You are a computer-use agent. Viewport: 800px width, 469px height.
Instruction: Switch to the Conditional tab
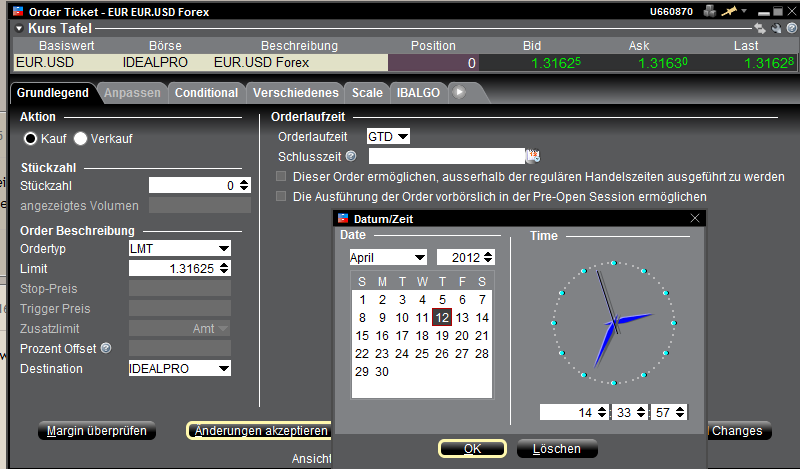pyautogui.click(x=207, y=92)
